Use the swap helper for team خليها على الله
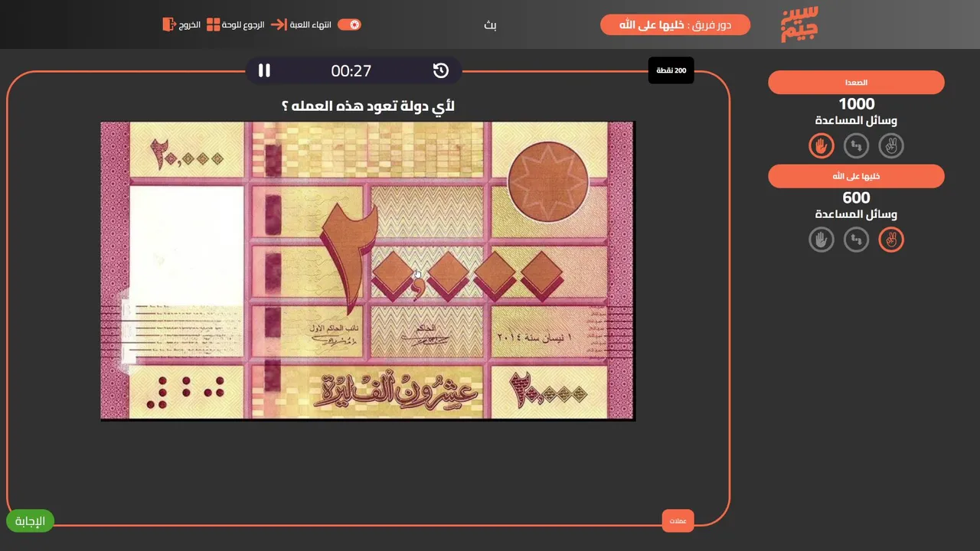 [x=856, y=240]
